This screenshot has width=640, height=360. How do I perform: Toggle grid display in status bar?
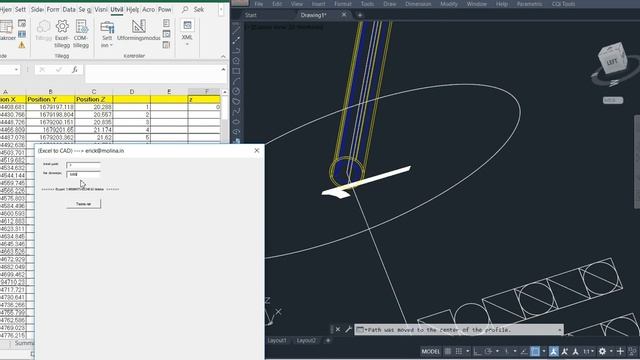coord(448,351)
